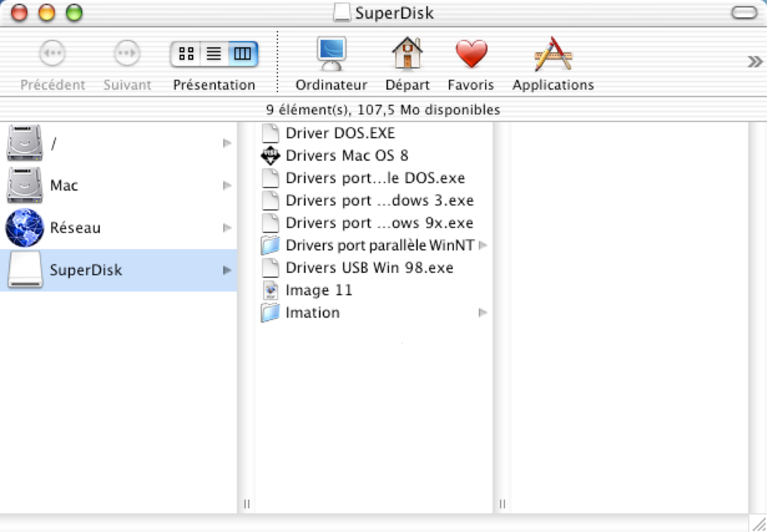Screen dimensions: 767x532
Task: Click the "Drivers port ...ows 9x.exe" file name
Action: 379,223
